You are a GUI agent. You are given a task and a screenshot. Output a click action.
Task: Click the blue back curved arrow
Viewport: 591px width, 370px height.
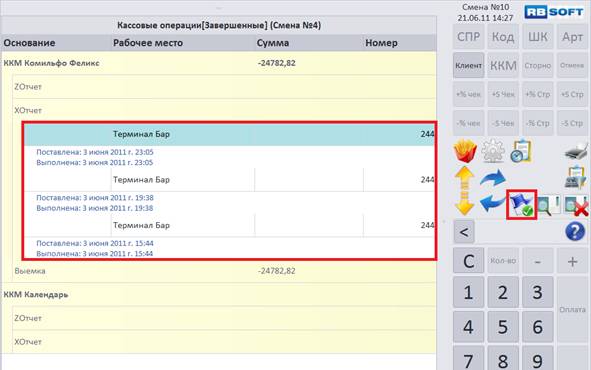tap(493, 203)
